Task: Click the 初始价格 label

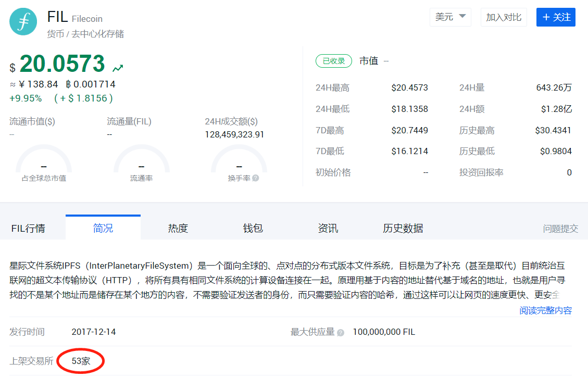Action: [x=333, y=172]
